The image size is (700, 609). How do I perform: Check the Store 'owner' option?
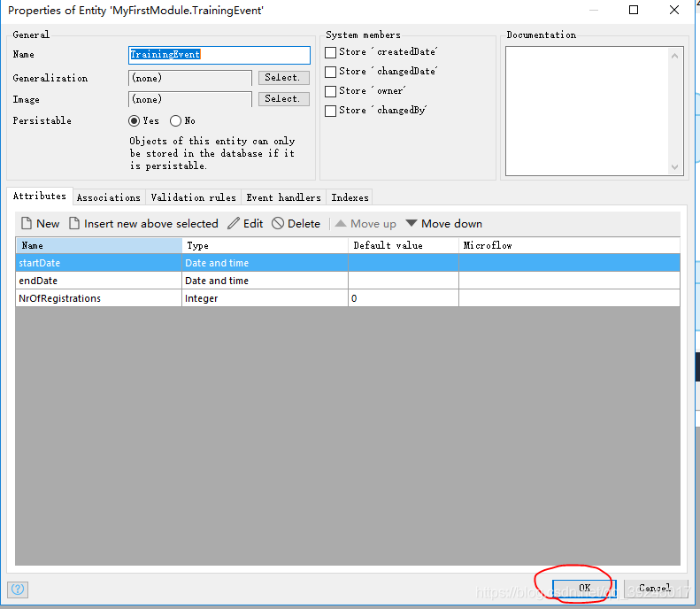click(x=331, y=91)
